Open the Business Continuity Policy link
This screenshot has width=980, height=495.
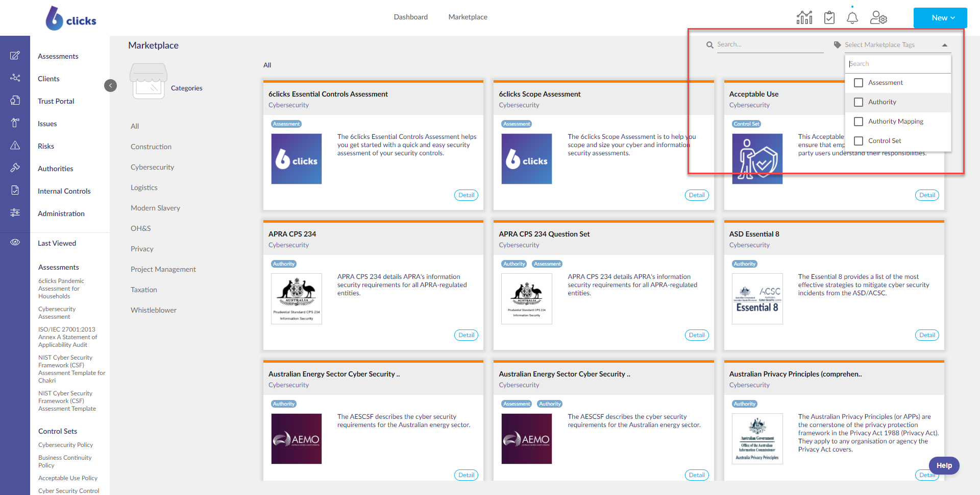pos(65,461)
